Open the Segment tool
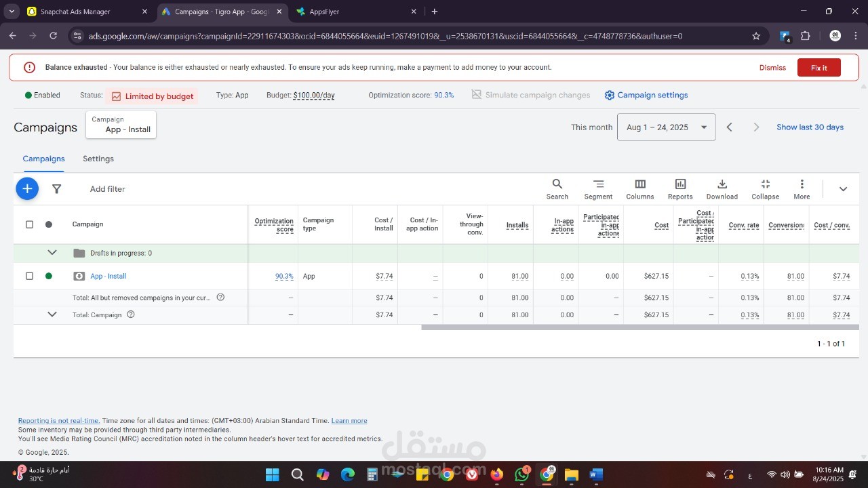Screen dimensions: 868x488 click(598, 189)
